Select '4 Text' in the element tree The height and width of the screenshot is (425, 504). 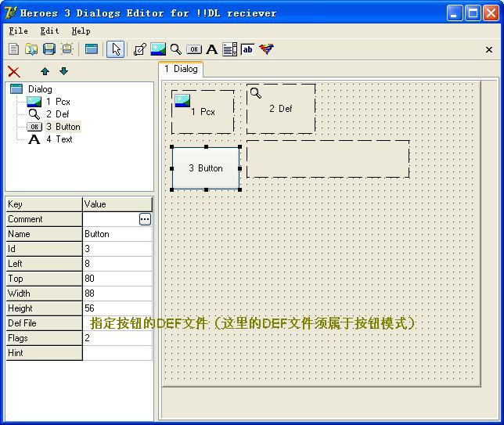[x=59, y=139]
